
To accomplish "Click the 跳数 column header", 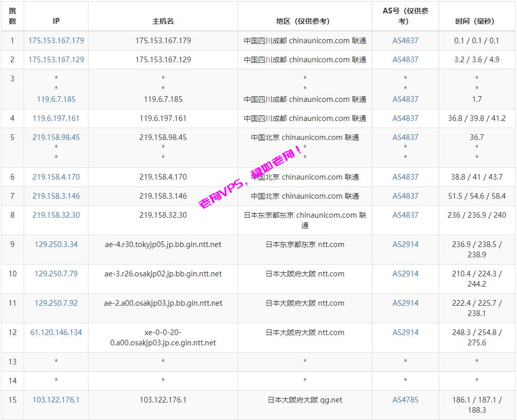I will click(x=12, y=16).
